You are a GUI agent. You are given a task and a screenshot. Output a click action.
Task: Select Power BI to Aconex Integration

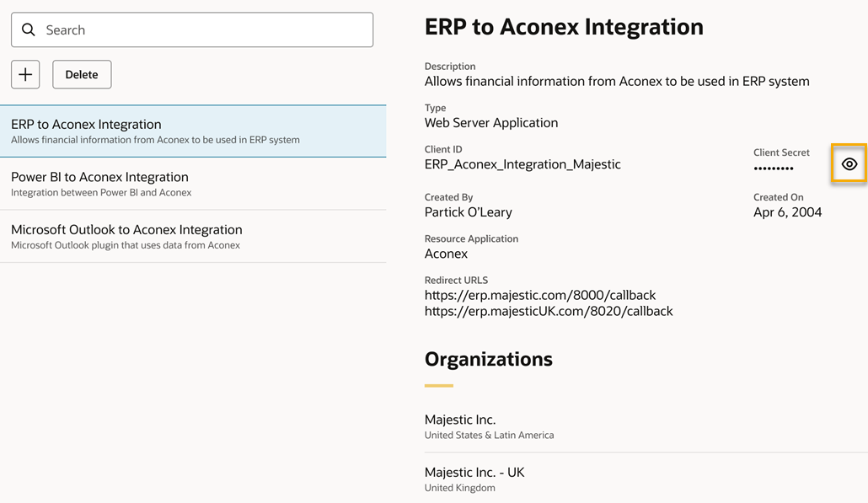[193, 184]
